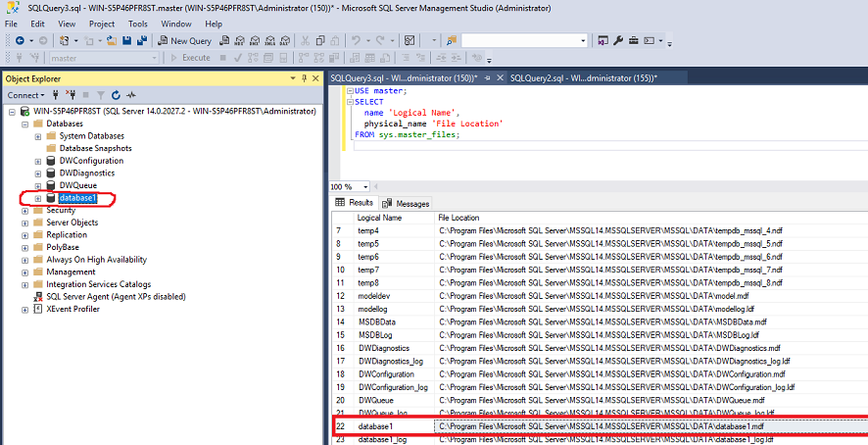
Task: Open the Connect dropdown in Object Explorer
Action: coord(26,95)
